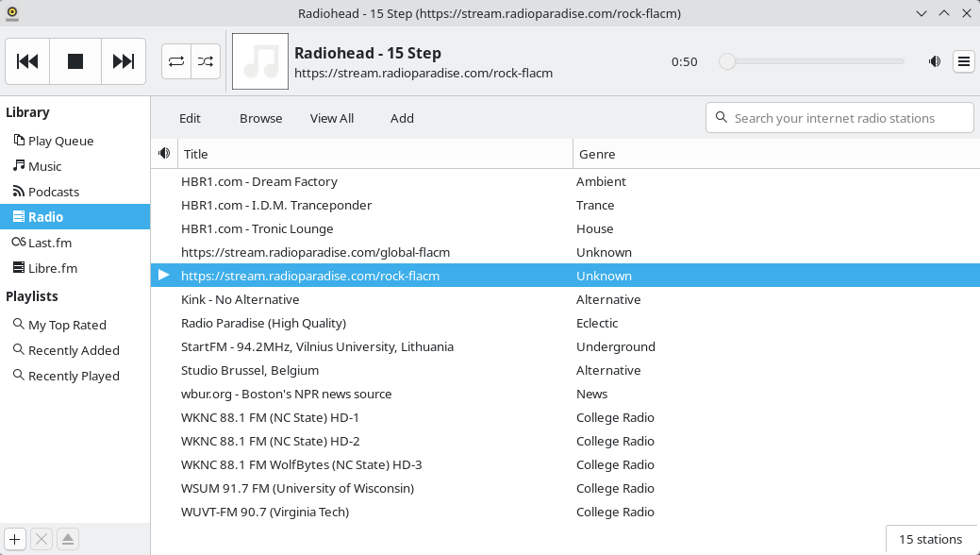Image resolution: width=980 pixels, height=555 pixels.
Task: Skip to the next track
Action: click(x=124, y=61)
